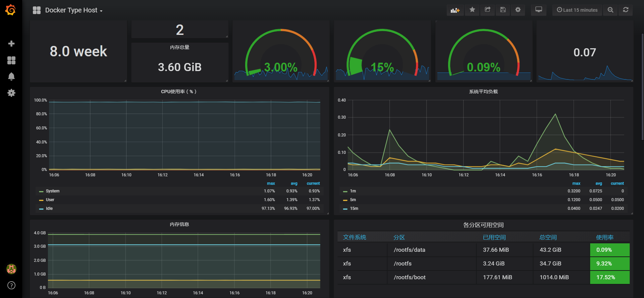Click the 8.0 week uptime stat
The height and width of the screenshot is (298, 644).
click(78, 51)
